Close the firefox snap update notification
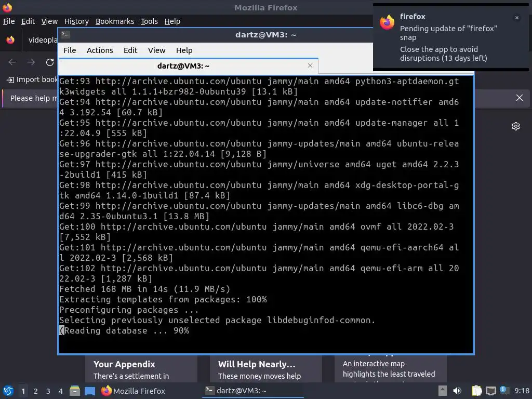Viewport: 532px width, 399px height. [517, 18]
